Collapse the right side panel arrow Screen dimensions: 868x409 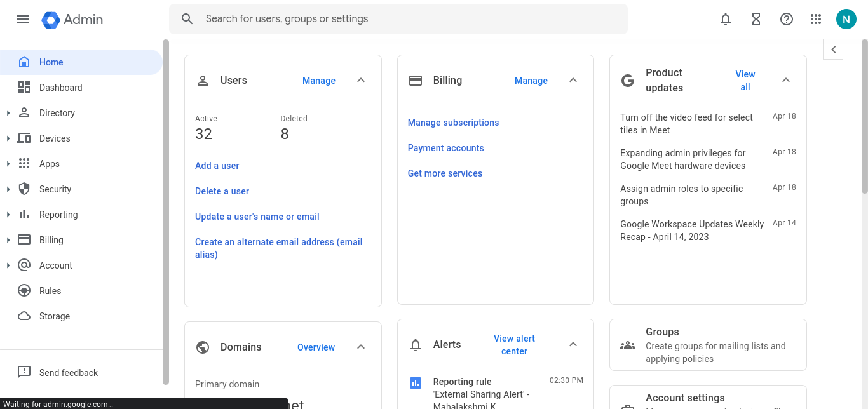[834, 50]
